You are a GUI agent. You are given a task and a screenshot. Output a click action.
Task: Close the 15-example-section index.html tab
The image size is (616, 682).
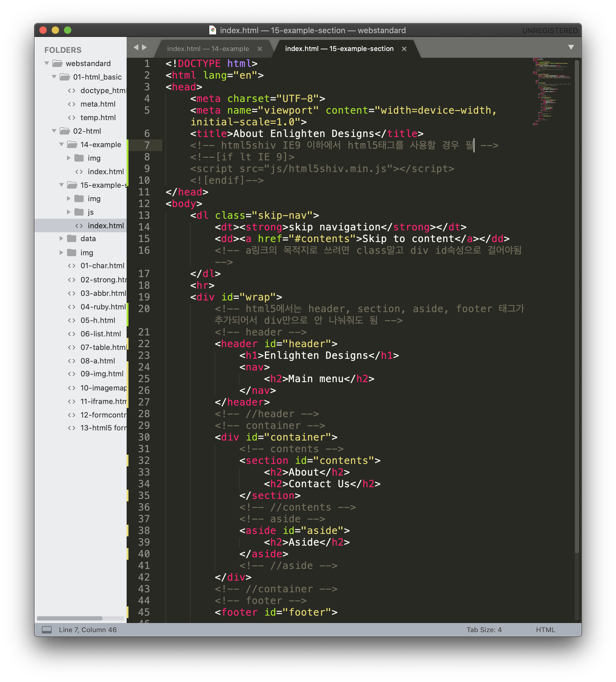404,49
